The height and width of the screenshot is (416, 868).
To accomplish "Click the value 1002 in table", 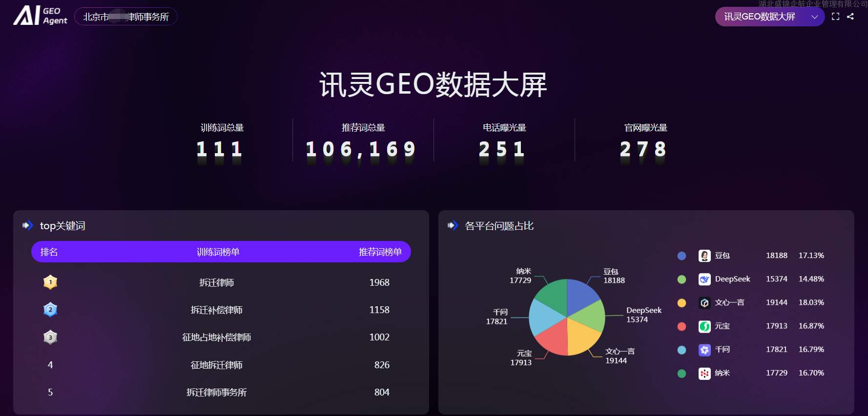I will click(379, 337).
